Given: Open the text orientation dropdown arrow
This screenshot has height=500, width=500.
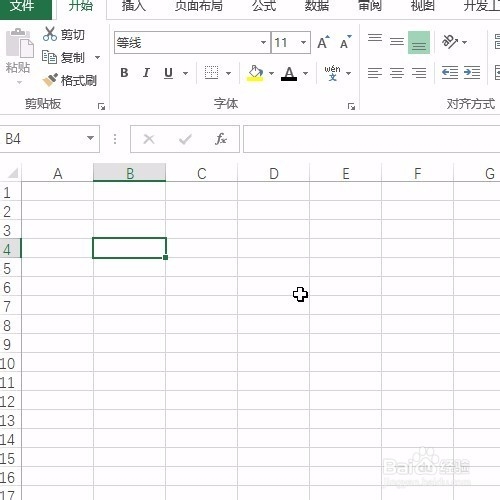Looking at the screenshot, I should [464, 42].
